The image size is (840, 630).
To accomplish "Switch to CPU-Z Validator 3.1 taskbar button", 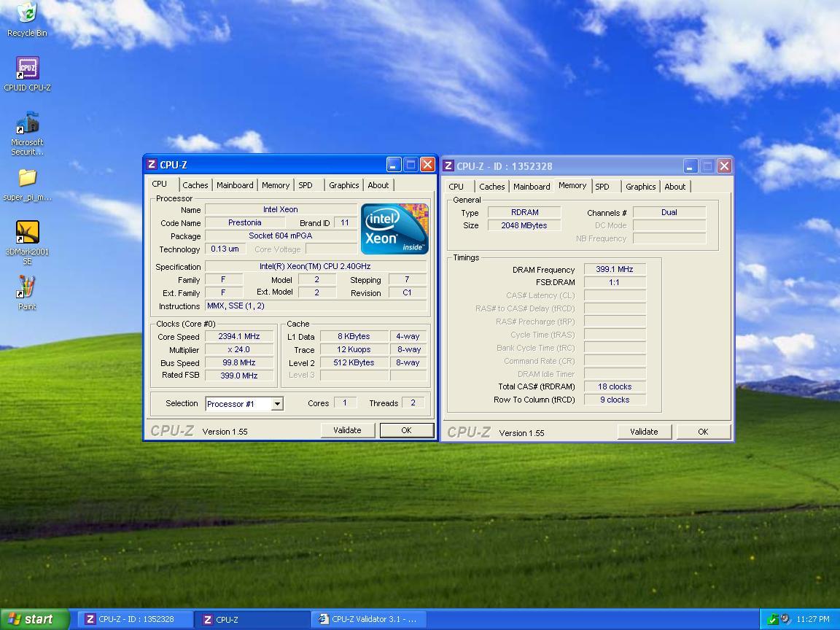I will click(370, 619).
